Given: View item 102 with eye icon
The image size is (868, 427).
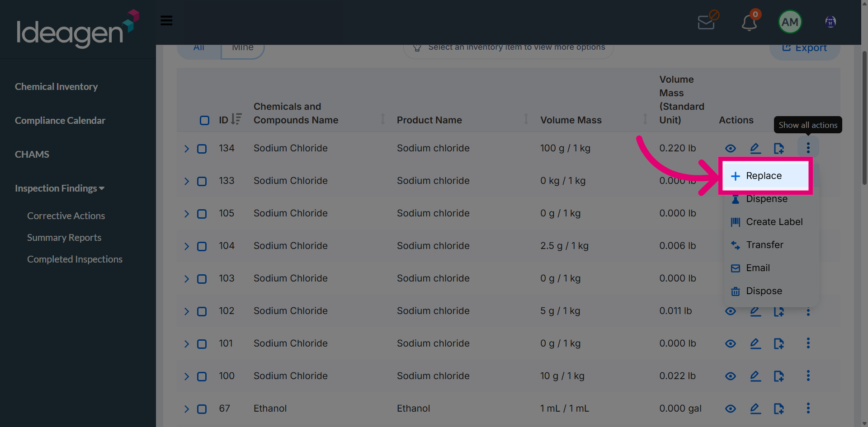Looking at the screenshot, I should pos(731,311).
